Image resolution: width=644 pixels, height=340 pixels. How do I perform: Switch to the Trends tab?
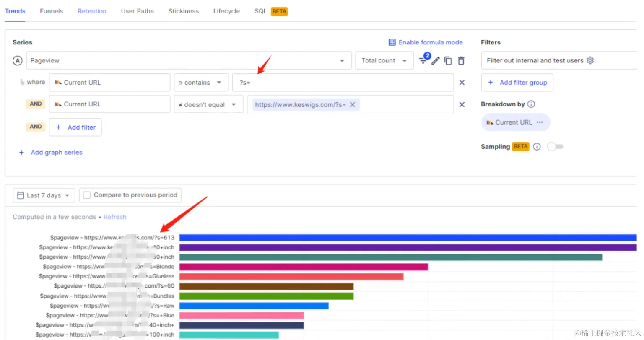tap(15, 11)
